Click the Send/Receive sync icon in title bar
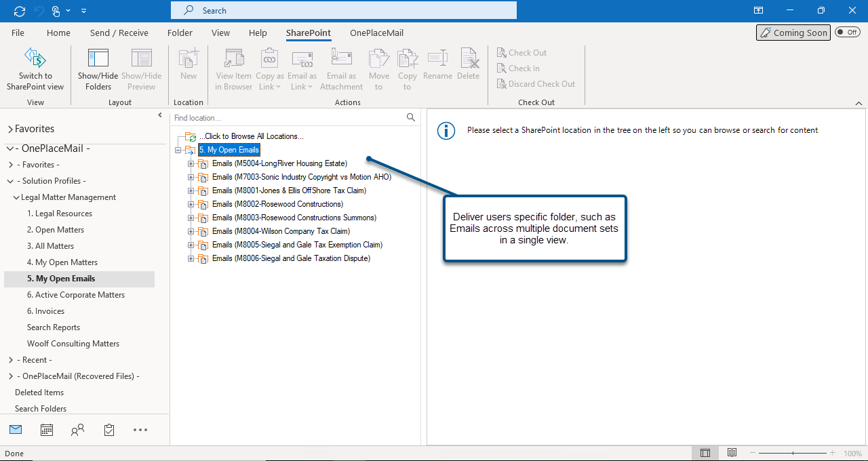Image resolution: width=868 pixels, height=461 pixels. point(20,11)
